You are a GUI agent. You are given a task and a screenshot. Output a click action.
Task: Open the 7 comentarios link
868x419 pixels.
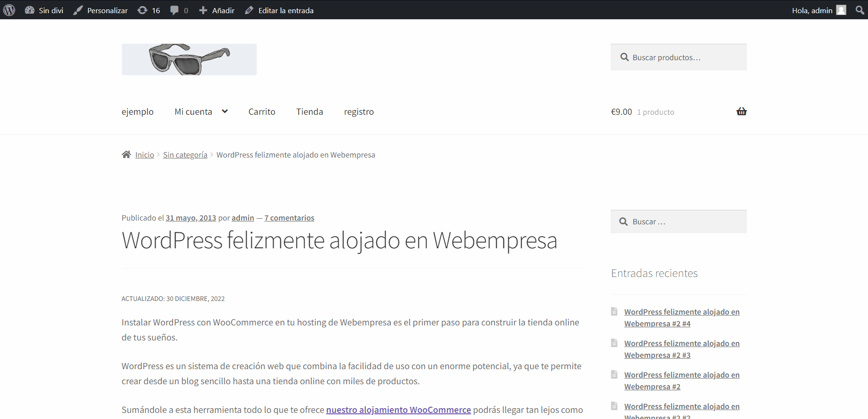[x=289, y=218]
